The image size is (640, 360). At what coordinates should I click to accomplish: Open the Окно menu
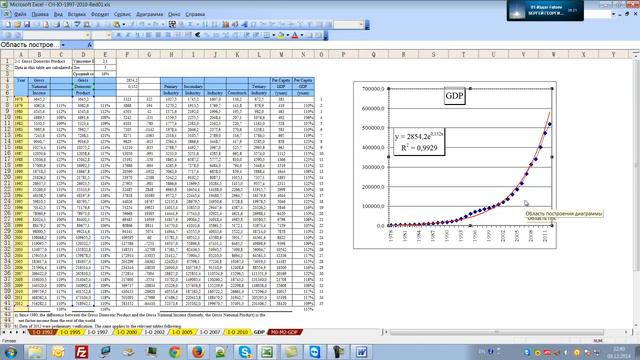point(174,14)
